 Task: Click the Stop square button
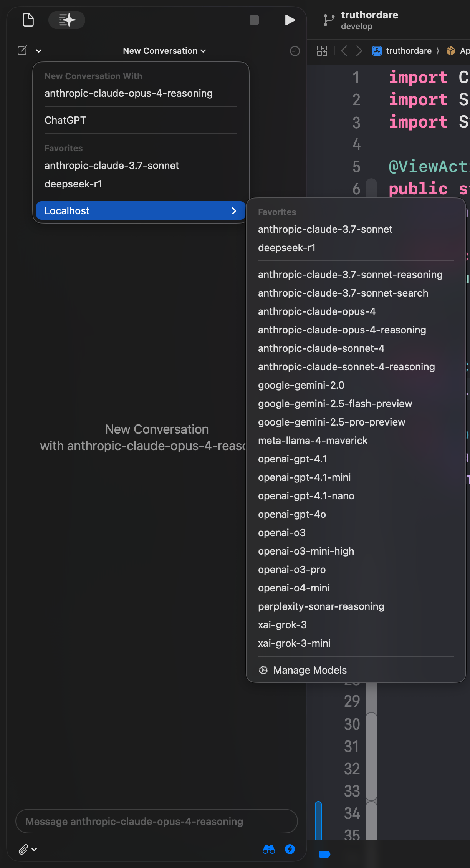point(254,20)
